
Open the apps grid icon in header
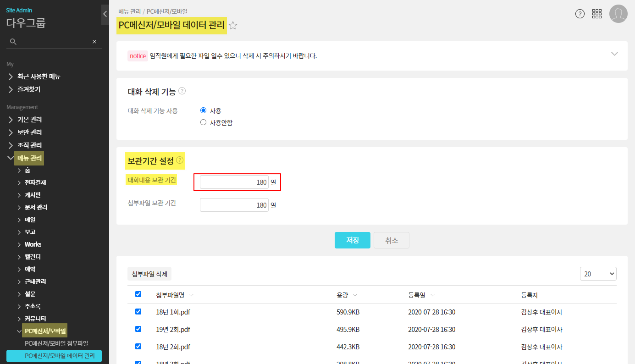pos(597,14)
